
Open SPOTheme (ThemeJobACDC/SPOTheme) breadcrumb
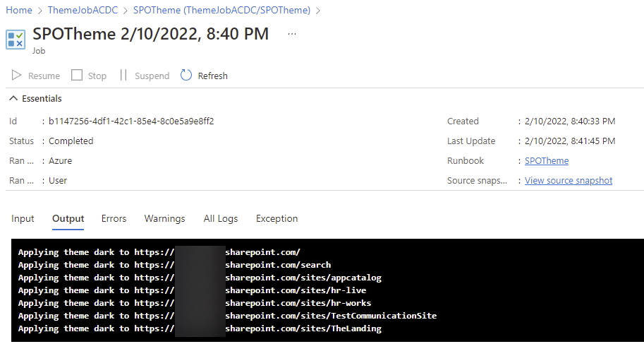point(221,11)
